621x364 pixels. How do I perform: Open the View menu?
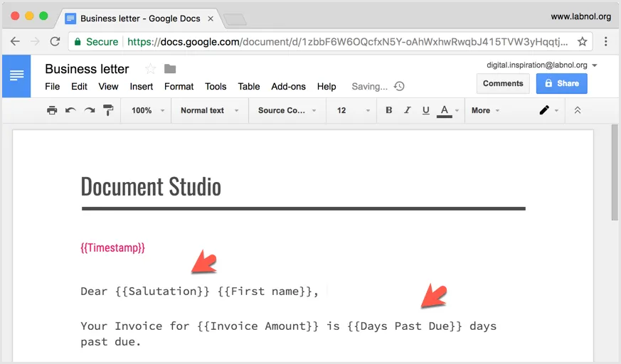point(108,86)
